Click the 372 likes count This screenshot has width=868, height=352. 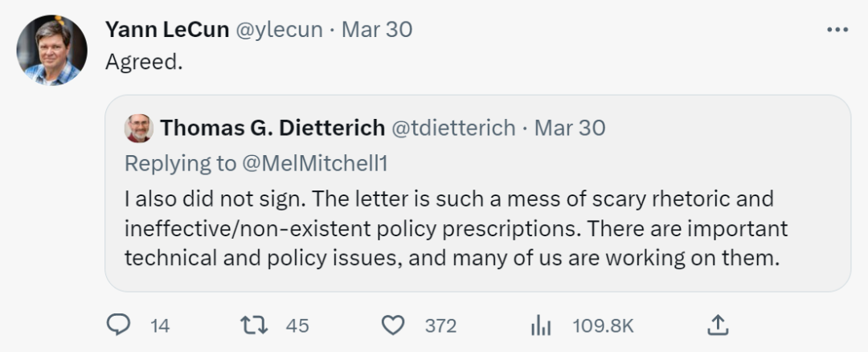pyautogui.click(x=440, y=325)
